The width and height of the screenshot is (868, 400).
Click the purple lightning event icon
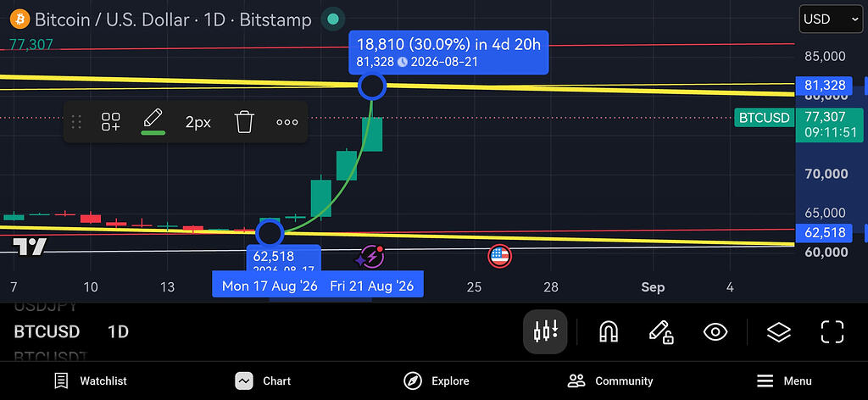[370, 257]
